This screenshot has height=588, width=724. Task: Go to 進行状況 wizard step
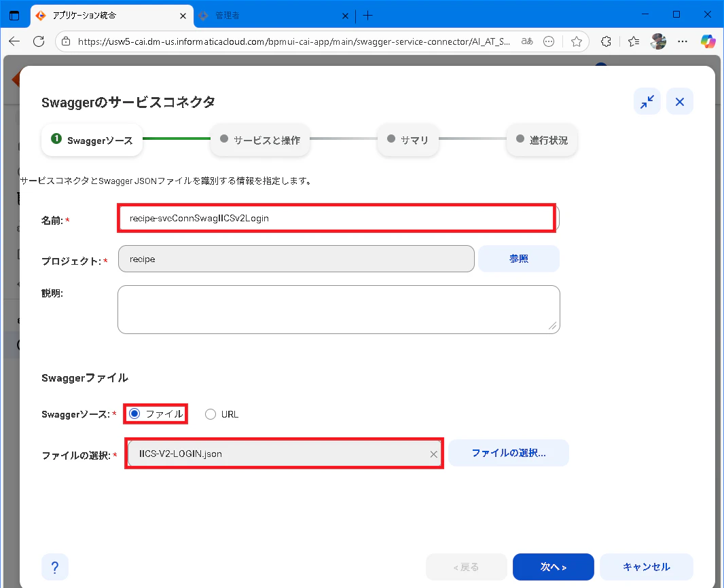pyautogui.click(x=541, y=139)
